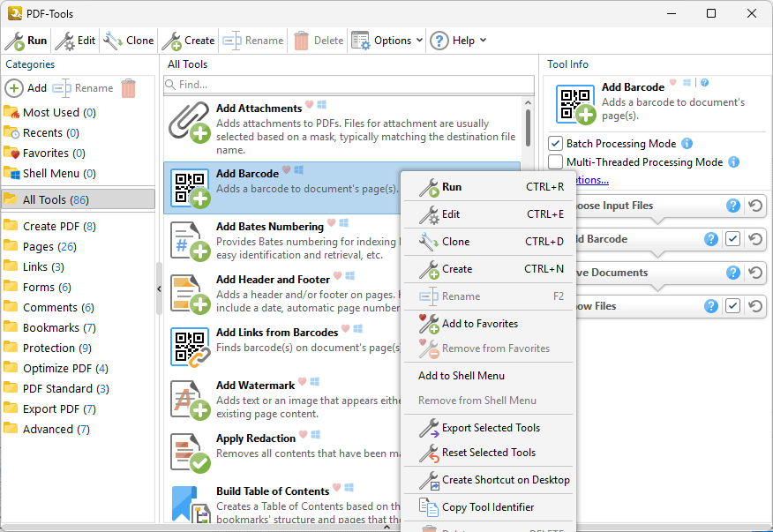Choose Edit from the context menu
The image size is (773, 532).
click(x=490, y=214)
